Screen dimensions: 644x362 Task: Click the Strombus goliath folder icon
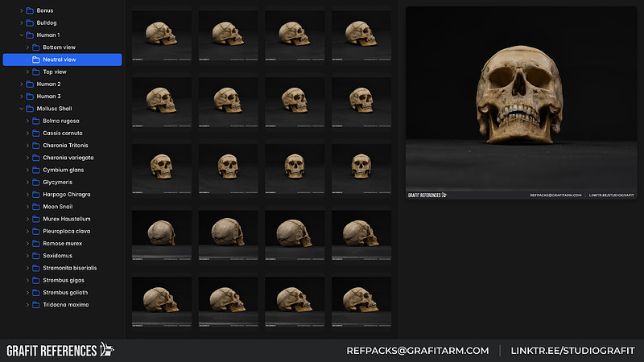pos(36,293)
